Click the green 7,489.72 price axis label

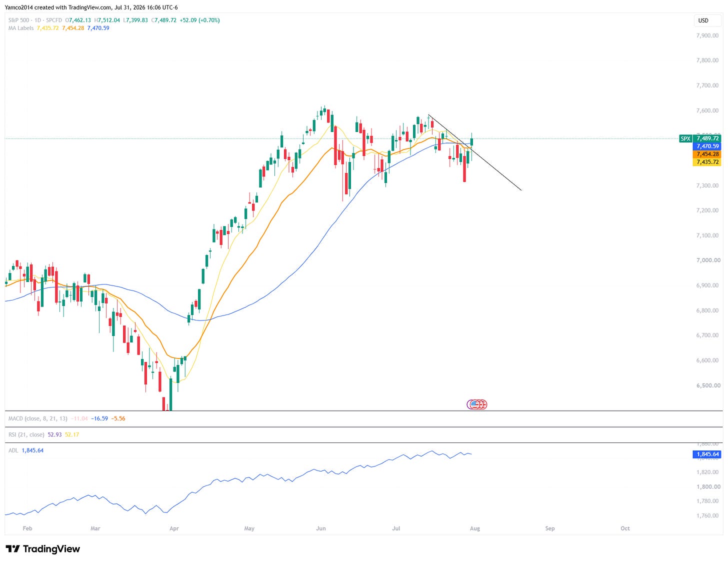point(707,138)
